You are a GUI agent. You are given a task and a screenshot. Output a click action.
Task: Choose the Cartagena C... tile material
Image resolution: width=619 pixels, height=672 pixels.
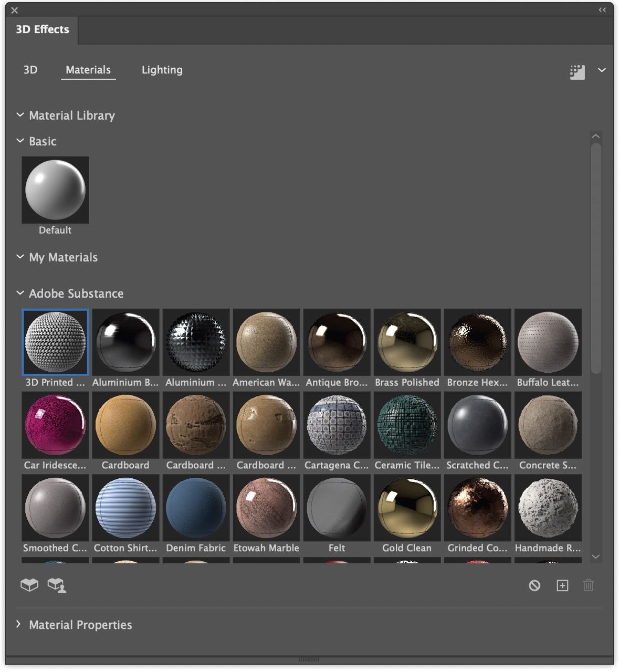point(337,425)
